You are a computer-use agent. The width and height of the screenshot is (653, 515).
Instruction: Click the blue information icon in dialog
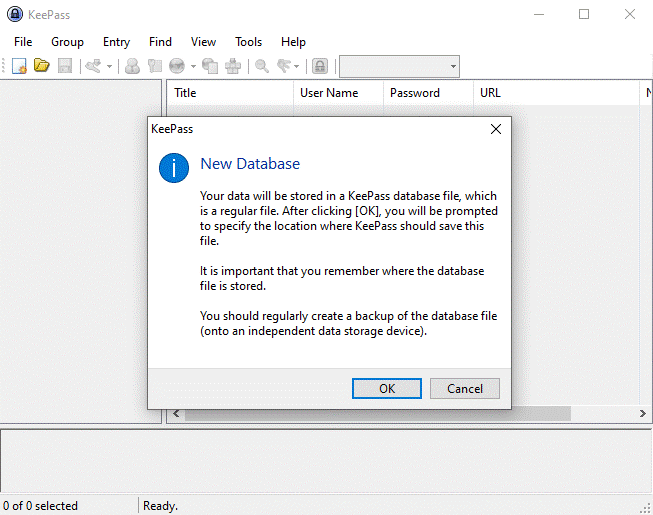click(174, 168)
